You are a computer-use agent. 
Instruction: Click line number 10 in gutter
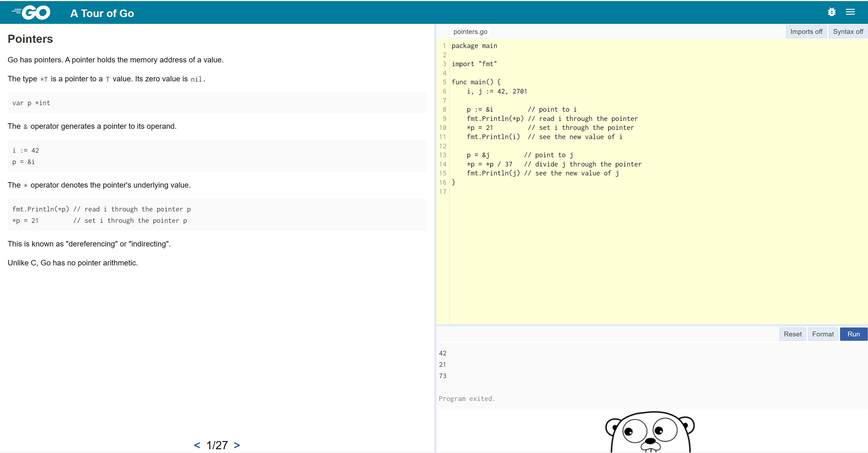click(443, 128)
